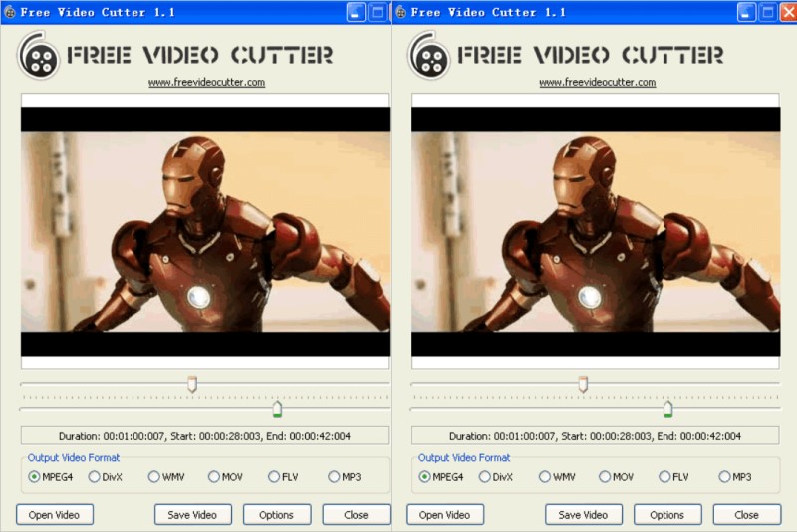Click Open Video in left window
Screen dimensions: 797x532
(55, 515)
